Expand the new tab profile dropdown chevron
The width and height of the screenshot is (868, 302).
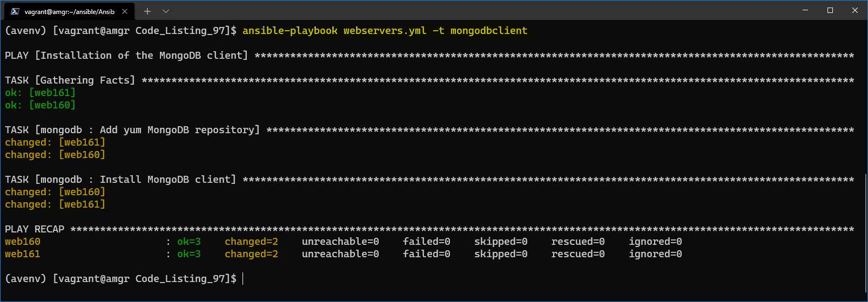click(x=166, y=11)
